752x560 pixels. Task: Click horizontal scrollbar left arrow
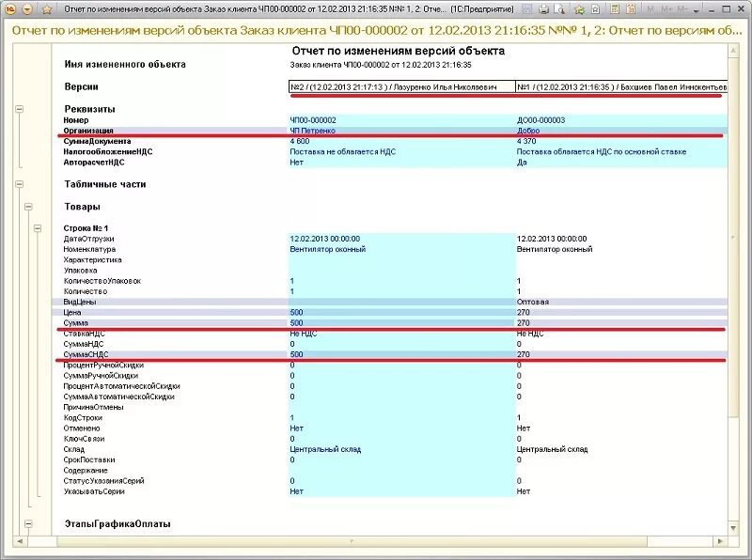pyautogui.click(x=20, y=541)
